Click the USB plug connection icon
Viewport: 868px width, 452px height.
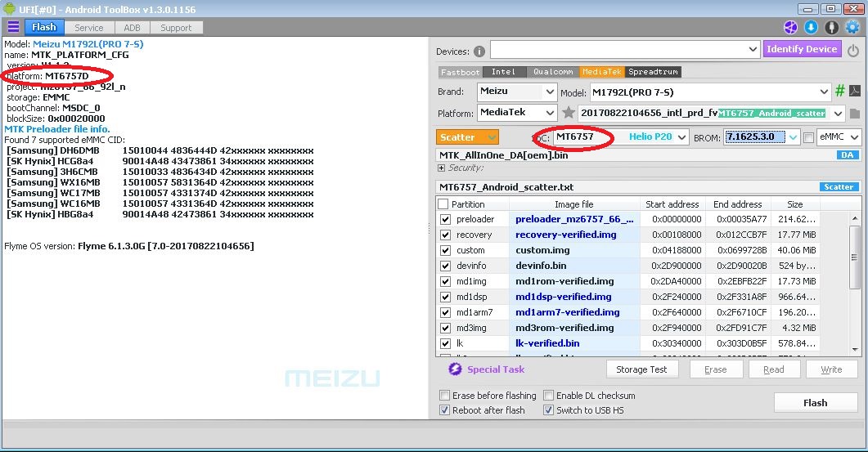831,27
